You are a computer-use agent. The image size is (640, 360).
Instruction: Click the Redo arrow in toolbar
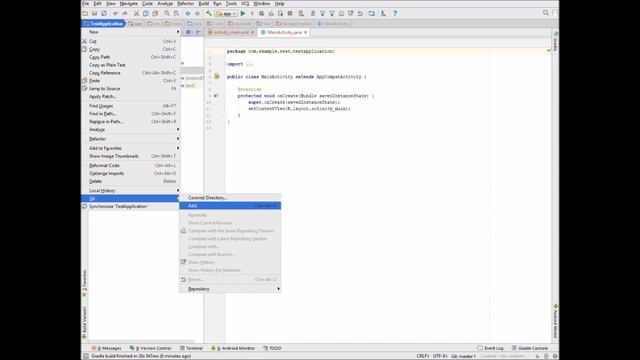125,13
